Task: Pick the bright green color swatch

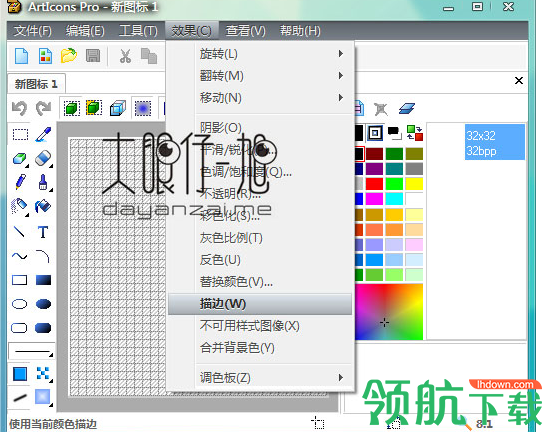Action: pyautogui.click(x=394, y=184)
